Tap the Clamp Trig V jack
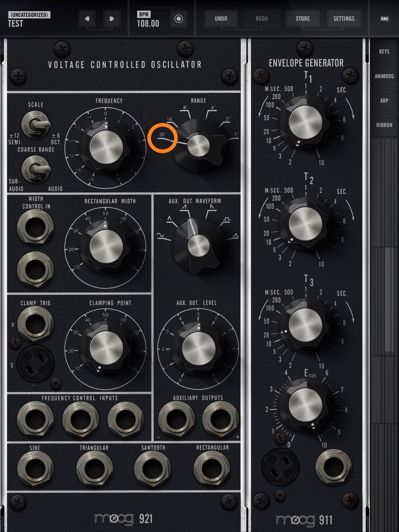Image resolution: width=399 pixels, height=532 pixels. tap(35, 324)
